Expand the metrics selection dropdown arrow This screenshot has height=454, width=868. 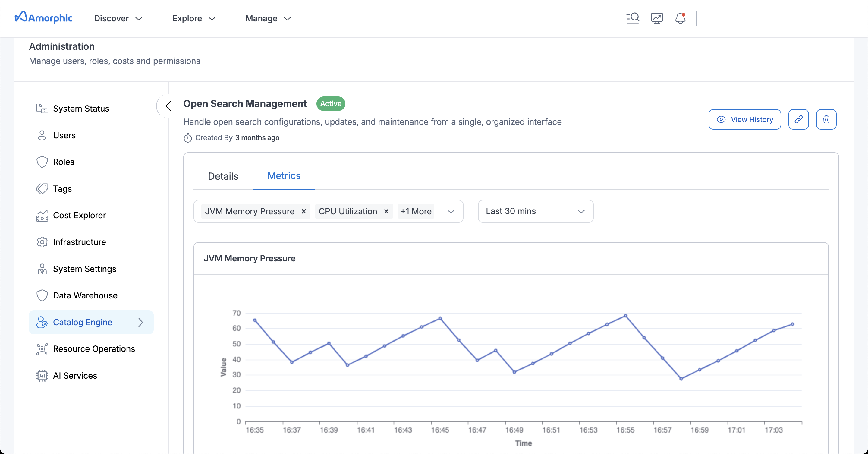coord(451,211)
